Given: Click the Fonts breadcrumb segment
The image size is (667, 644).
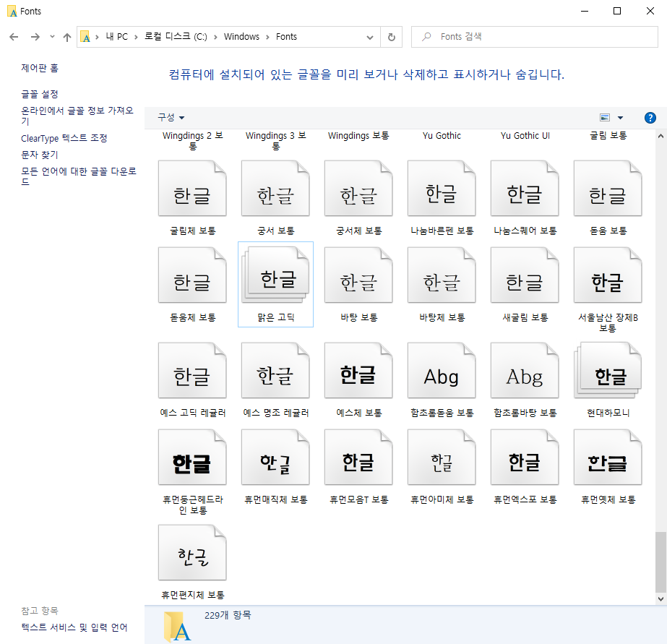Looking at the screenshot, I should coord(286,37).
